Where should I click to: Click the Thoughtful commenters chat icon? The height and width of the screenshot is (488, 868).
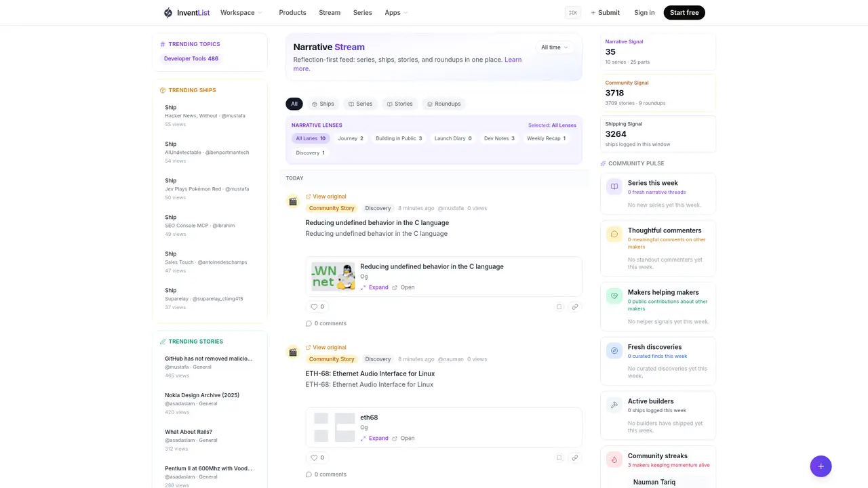click(x=614, y=234)
